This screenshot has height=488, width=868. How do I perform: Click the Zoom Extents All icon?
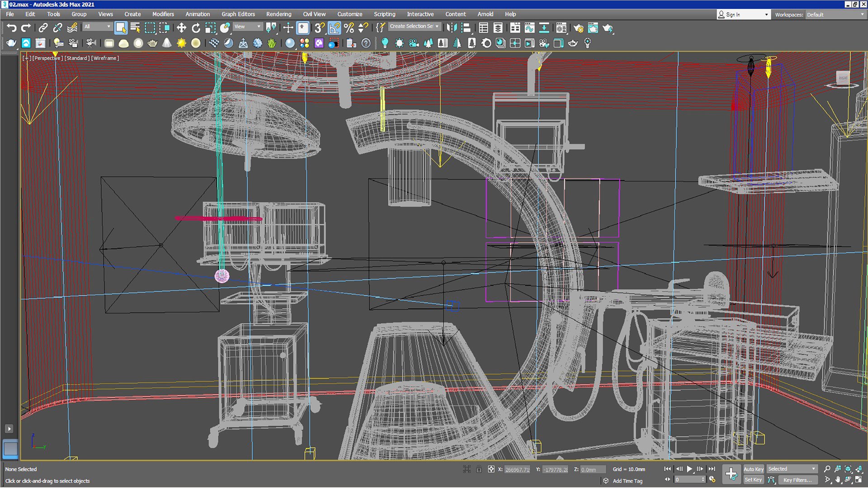coord(859,469)
